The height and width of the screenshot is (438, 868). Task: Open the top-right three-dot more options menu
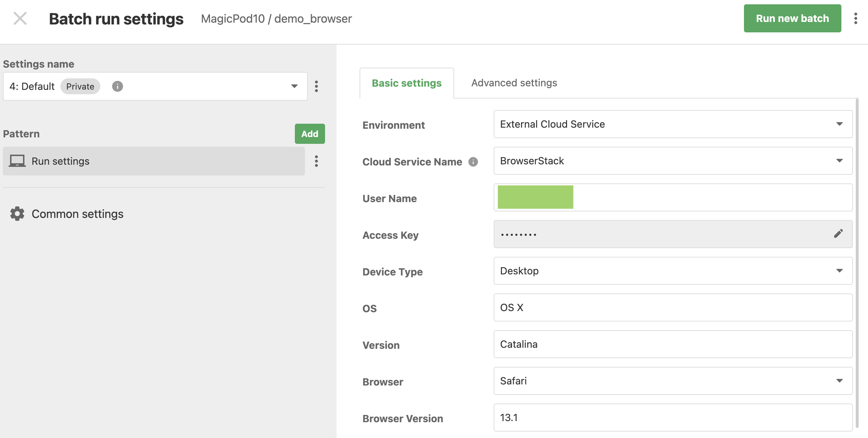[856, 18]
